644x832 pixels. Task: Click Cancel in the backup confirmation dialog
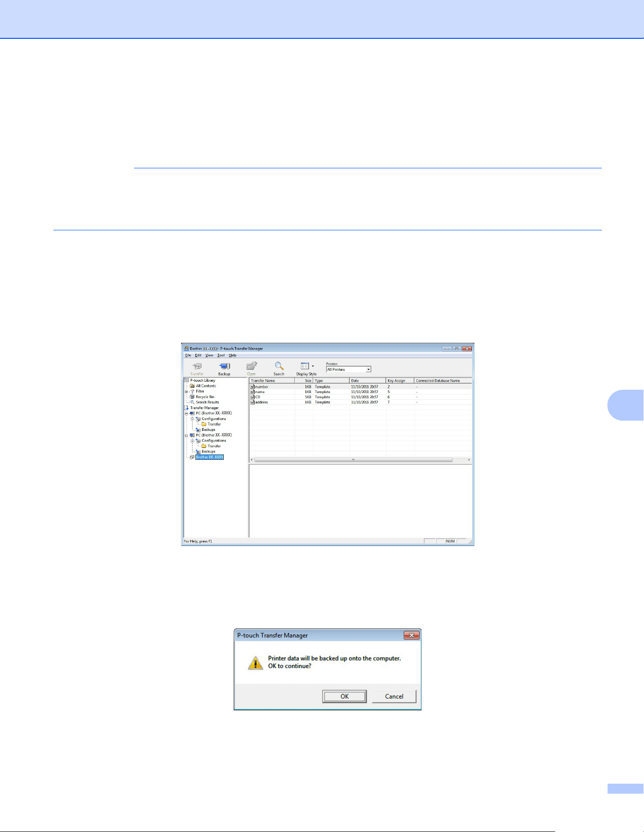[394, 696]
